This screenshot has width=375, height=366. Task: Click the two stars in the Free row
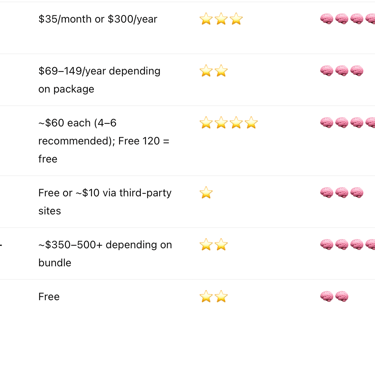coord(214,297)
